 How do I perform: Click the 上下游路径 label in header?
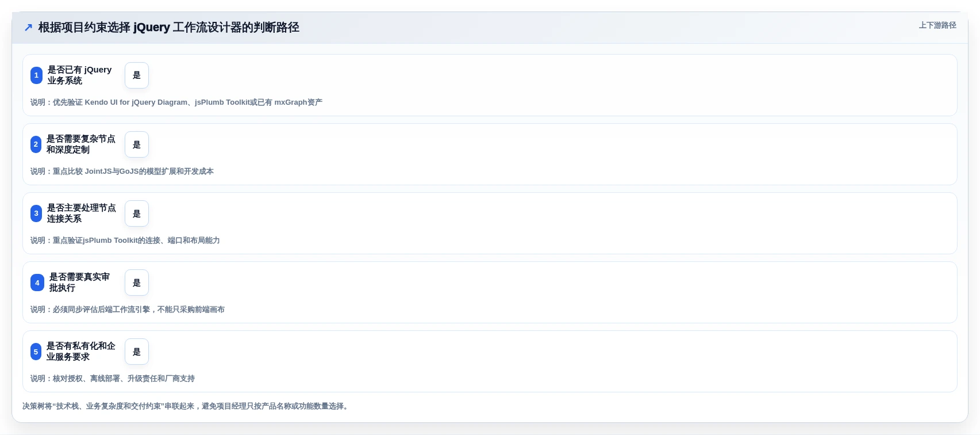(x=937, y=25)
